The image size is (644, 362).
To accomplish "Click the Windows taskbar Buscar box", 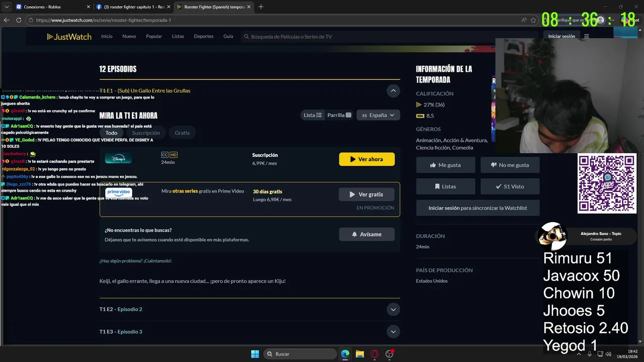I will pyautogui.click(x=300, y=354).
